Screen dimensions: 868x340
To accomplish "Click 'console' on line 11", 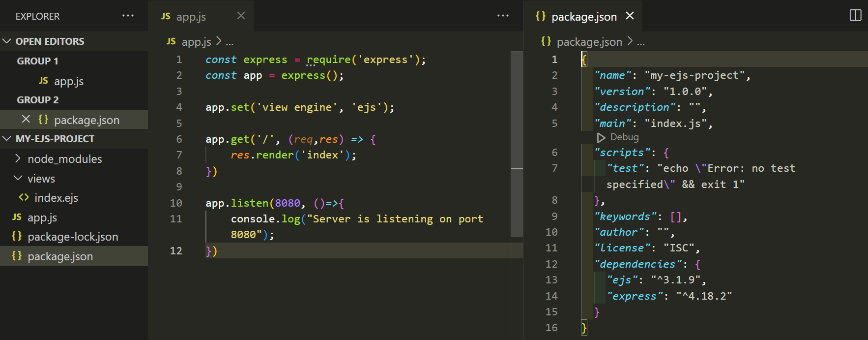I will (253, 219).
